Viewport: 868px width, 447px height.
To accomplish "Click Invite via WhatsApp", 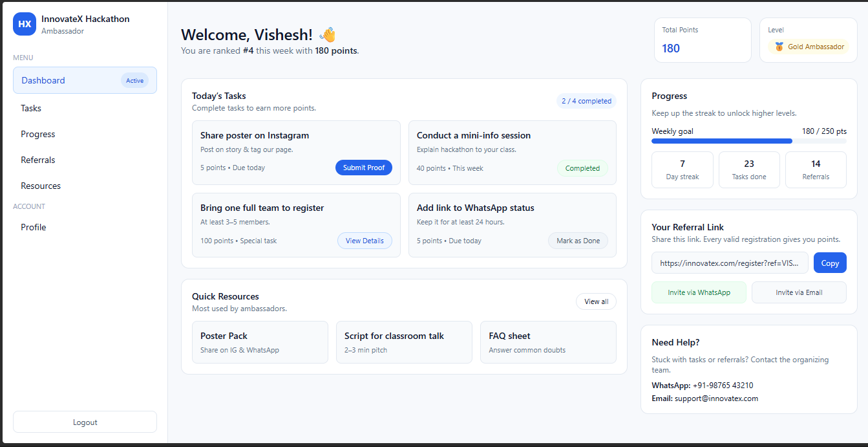I will 699,292.
